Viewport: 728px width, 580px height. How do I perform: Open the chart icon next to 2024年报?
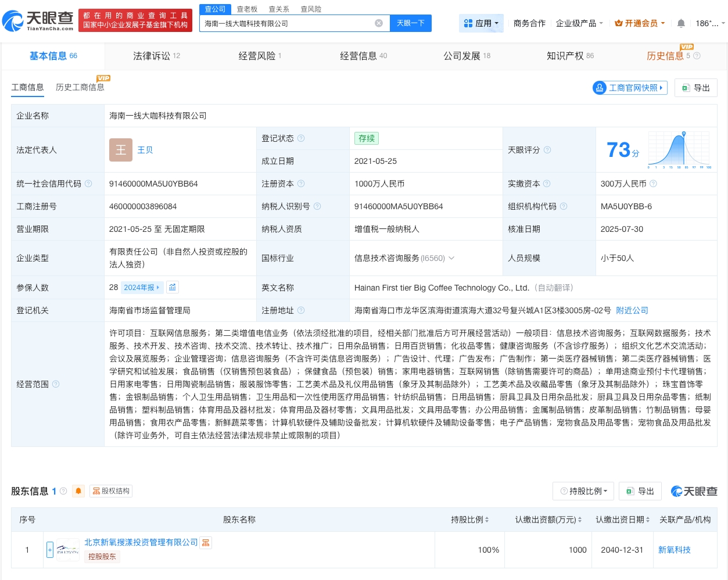pos(173,287)
